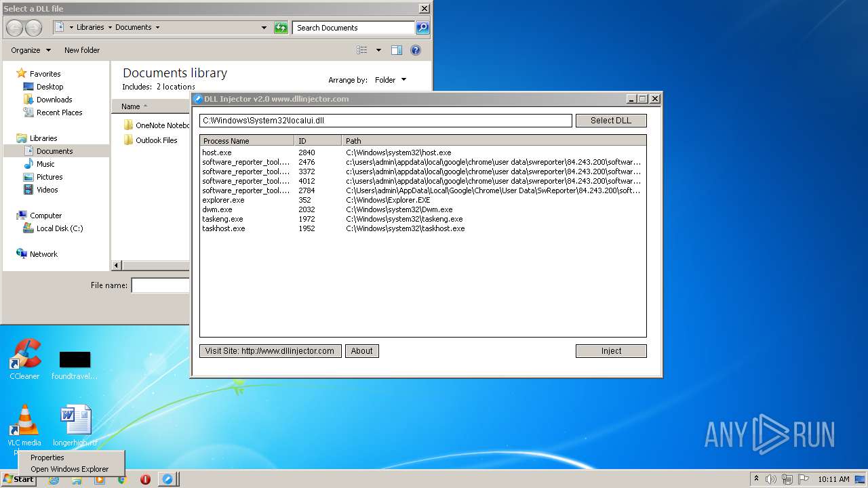868x488 pixels.
Task: Open Outlook Files folder
Action: click(151, 140)
